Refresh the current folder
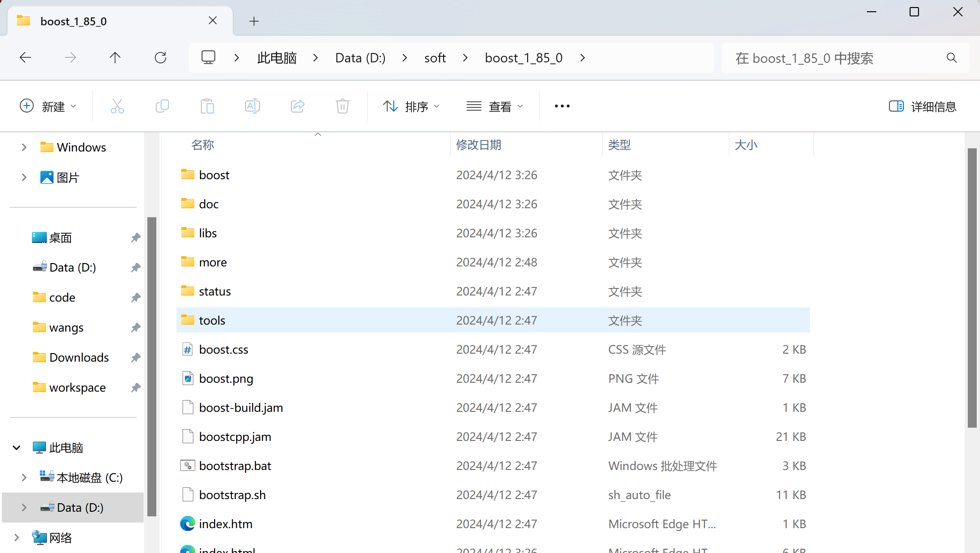This screenshot has height=553, width=980. pos(161,58)
